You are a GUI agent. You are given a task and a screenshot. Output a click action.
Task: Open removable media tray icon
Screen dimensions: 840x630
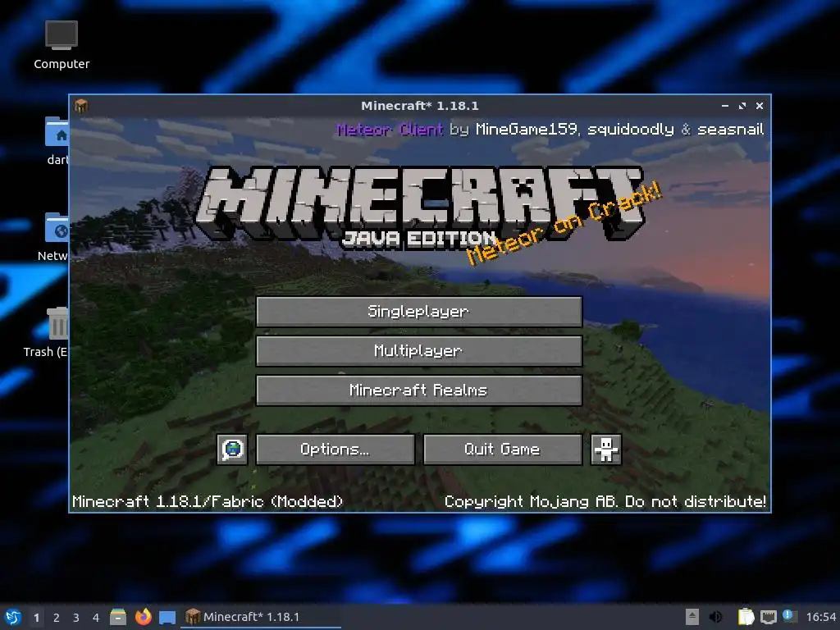click(x=692, y=617)
